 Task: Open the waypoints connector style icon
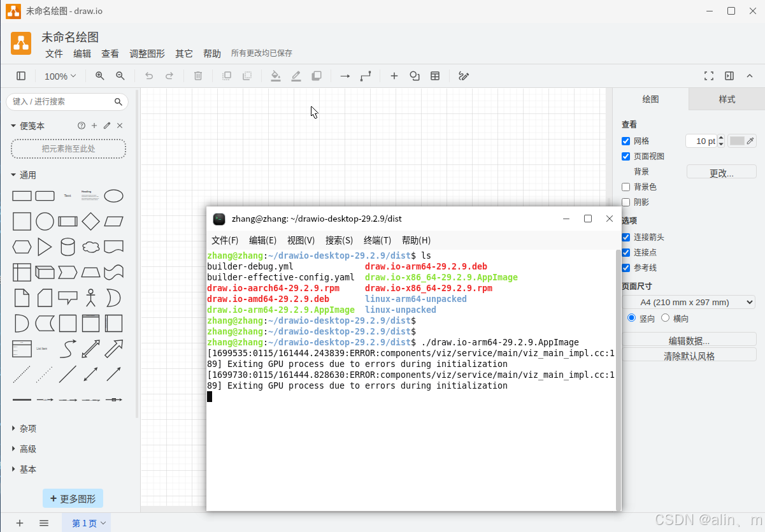(366, 76)
